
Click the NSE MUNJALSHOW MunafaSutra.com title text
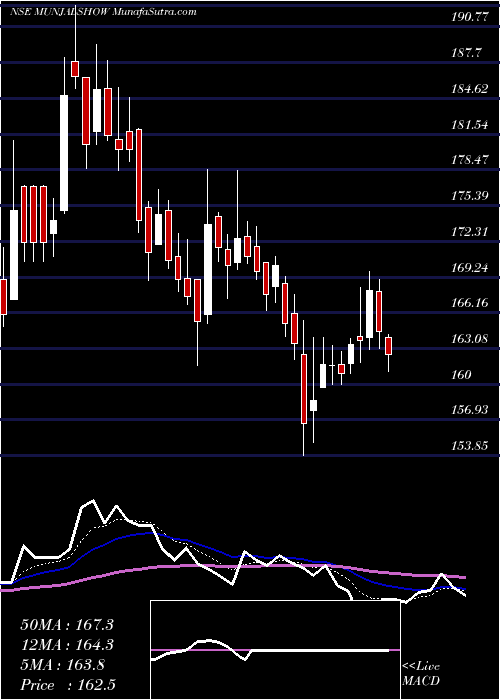pyautogui.click(x=103, y=12)
